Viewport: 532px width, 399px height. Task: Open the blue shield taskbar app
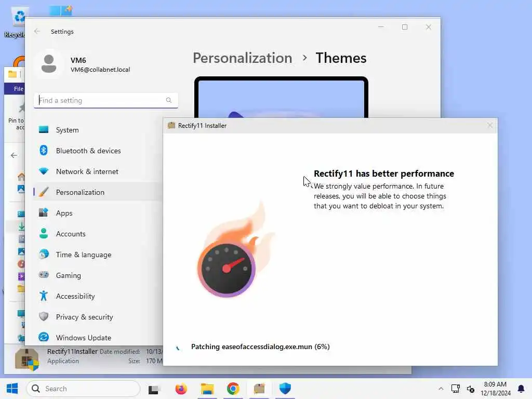tap(285, 389)
